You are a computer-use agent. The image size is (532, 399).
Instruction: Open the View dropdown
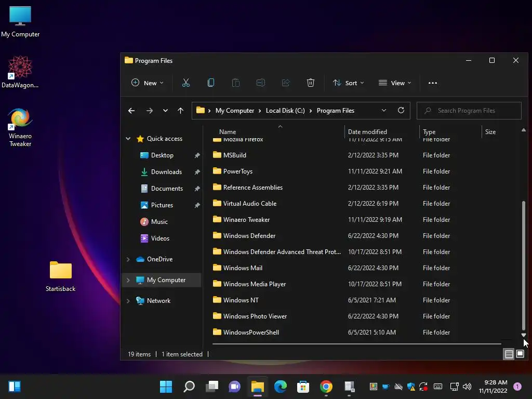[x=395, y=83]
